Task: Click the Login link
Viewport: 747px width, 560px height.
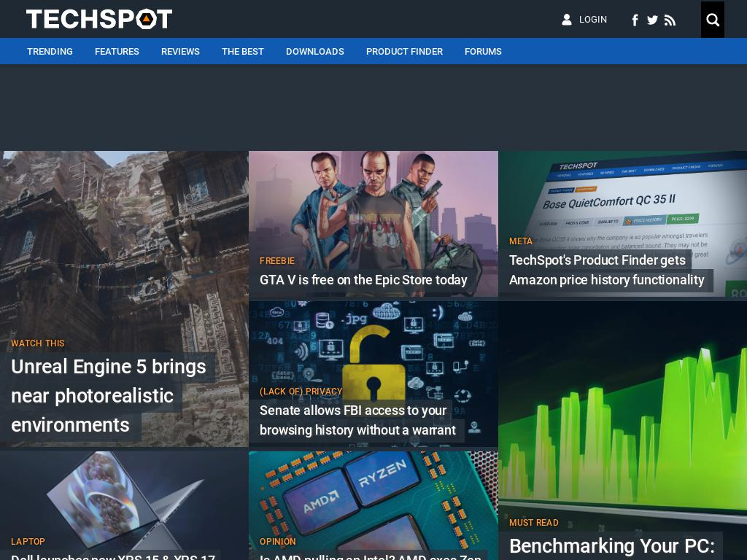Action: click(592, 20)
